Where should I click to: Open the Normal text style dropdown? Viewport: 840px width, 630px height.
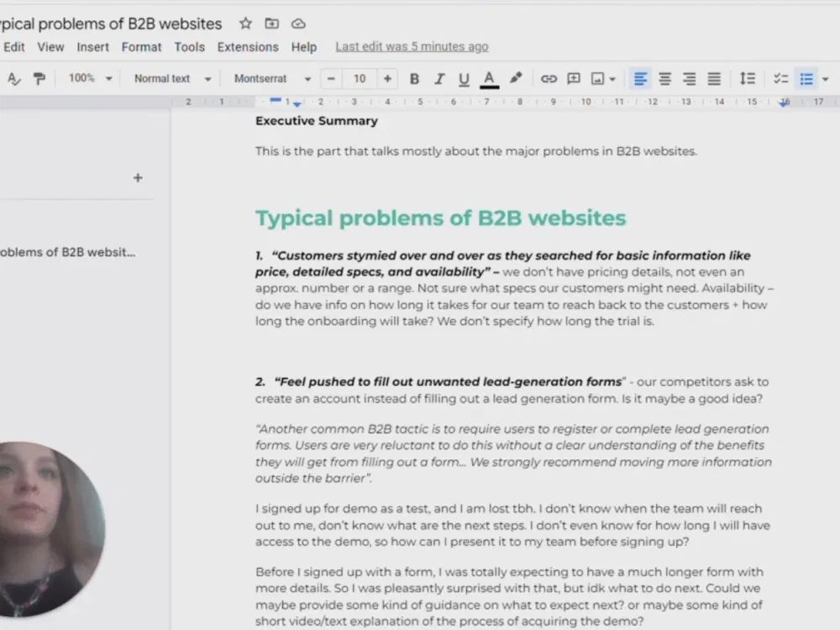coord(172,79)
